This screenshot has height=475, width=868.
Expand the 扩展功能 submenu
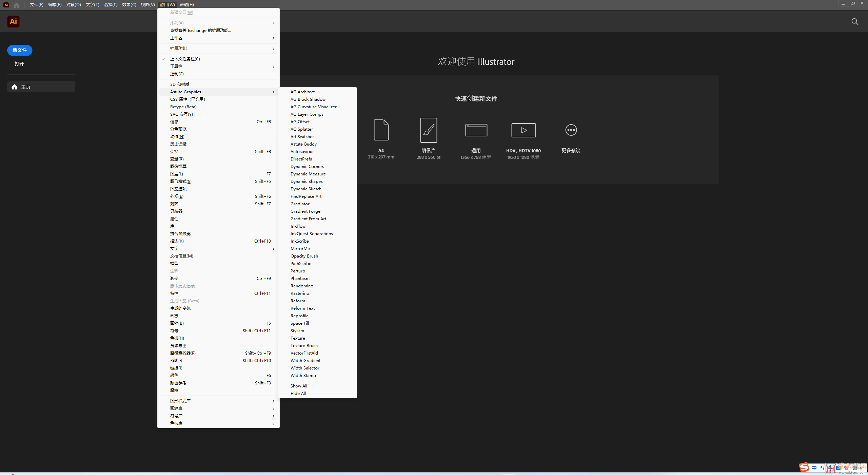(218, 49)
